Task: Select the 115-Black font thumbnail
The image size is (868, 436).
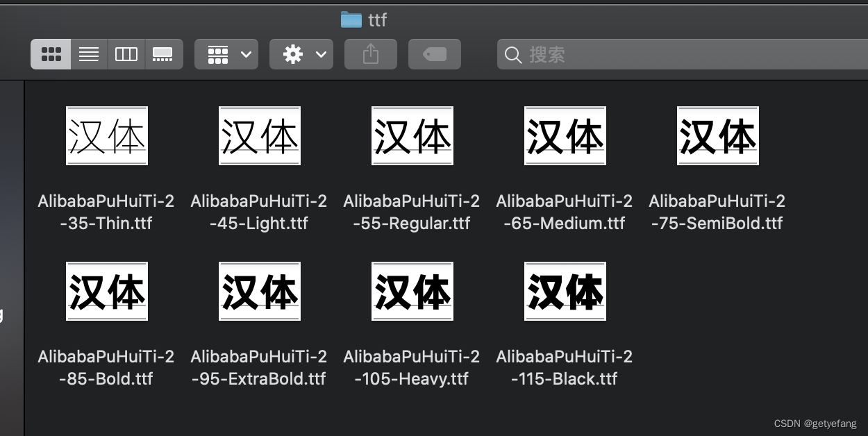Action: point(565,291)
